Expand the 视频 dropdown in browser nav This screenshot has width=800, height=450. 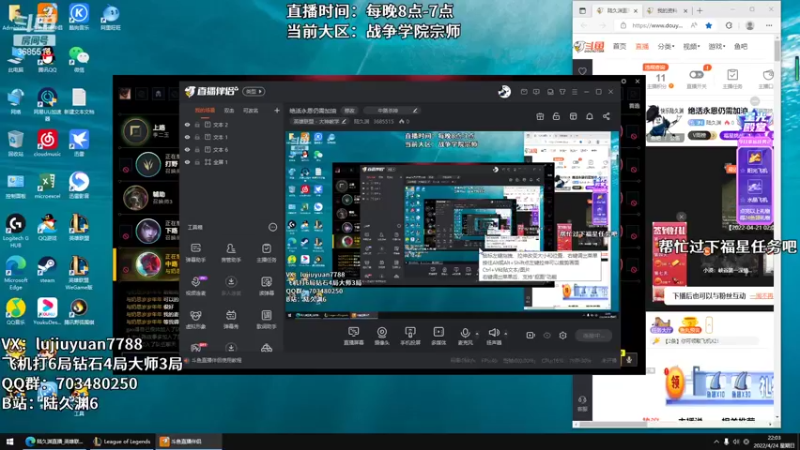pos(691,46)
